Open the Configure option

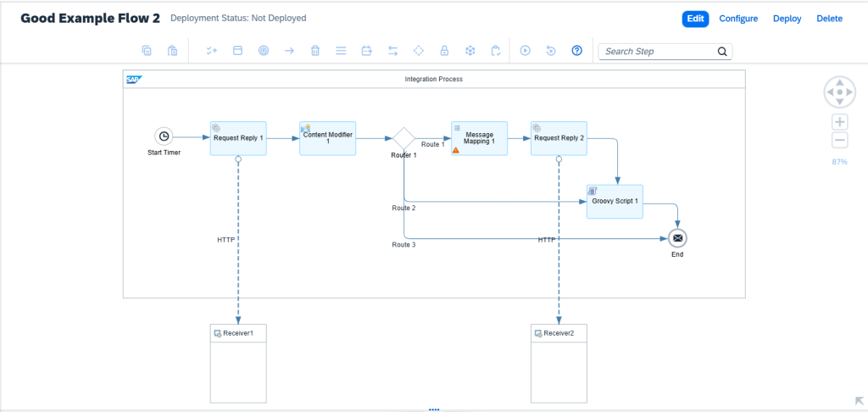coord(738,19)
